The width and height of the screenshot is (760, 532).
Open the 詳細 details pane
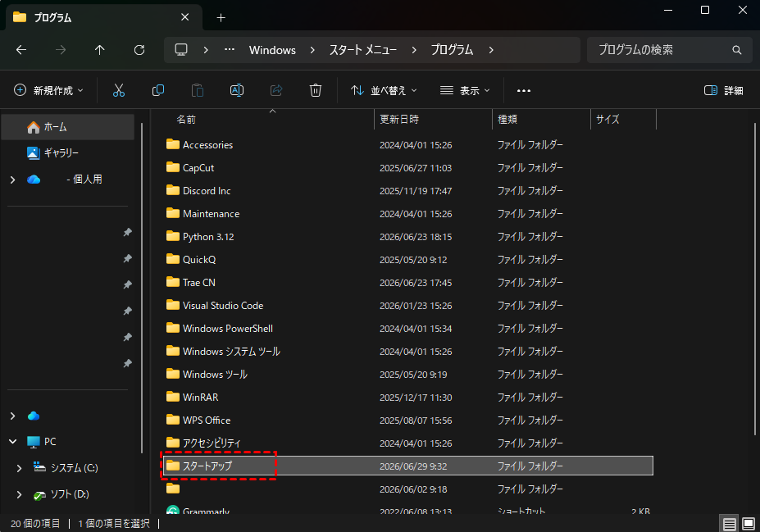point(723,91)
